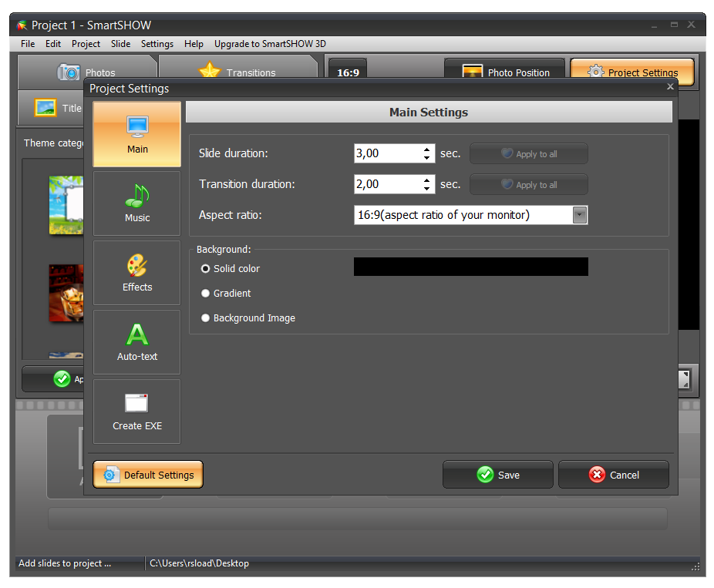Image resolution: width=714 pixels, height=588 pixels.
Task: Click the green checkmark Apply icon behind dialog
Action: (62, 378)
